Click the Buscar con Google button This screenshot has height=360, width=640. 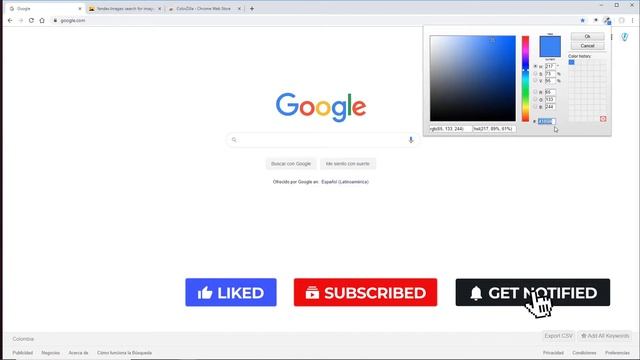coord(291,164)
